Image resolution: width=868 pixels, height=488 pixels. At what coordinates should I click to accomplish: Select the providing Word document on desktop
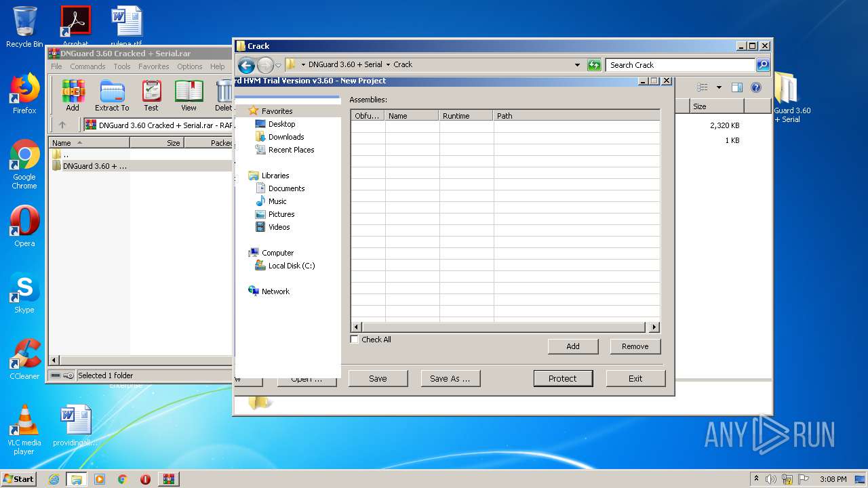coord(75,426)
